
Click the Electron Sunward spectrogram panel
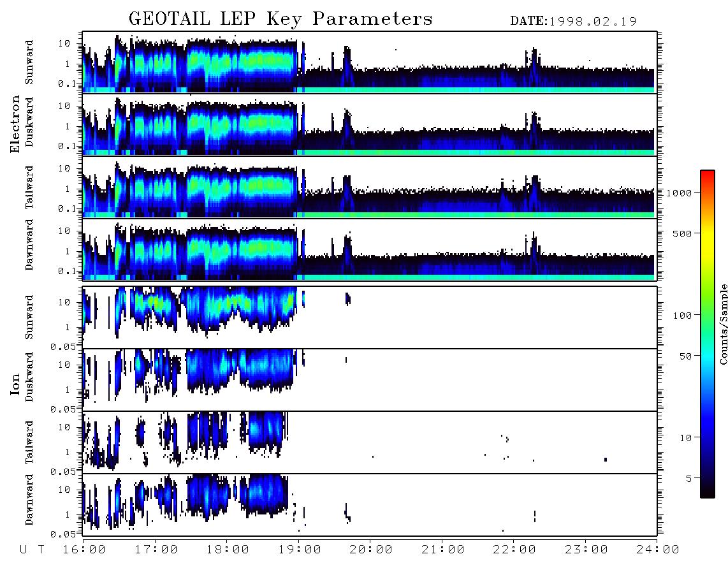(370, 62)
